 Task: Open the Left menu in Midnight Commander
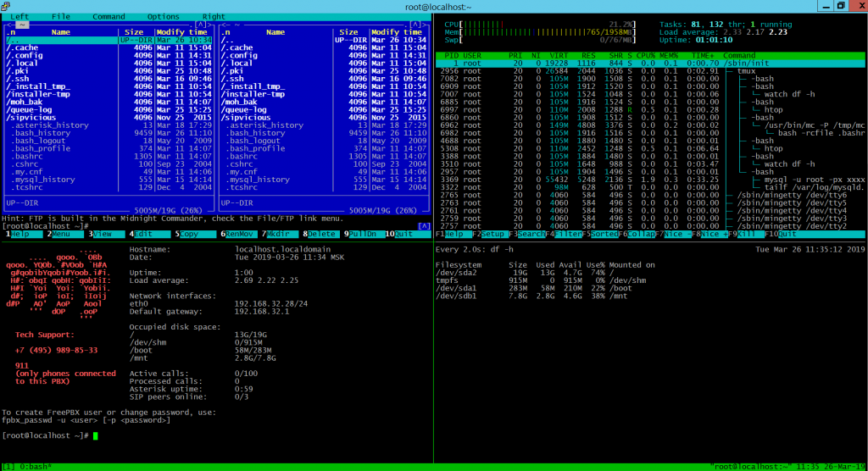tap(19, 16)
